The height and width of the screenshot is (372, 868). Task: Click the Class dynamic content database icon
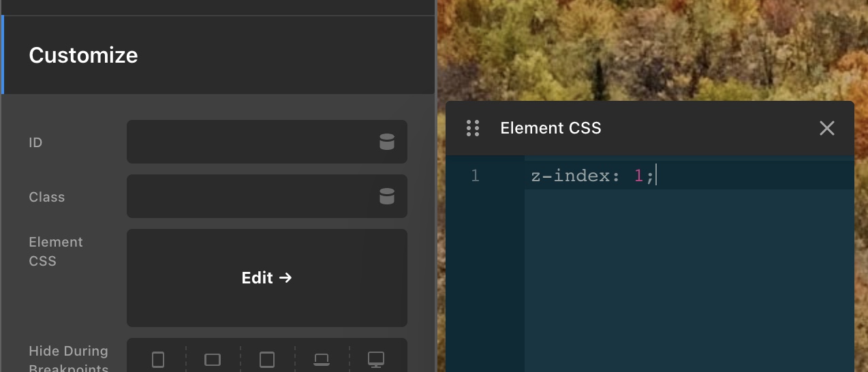click(x=387, y=196)
